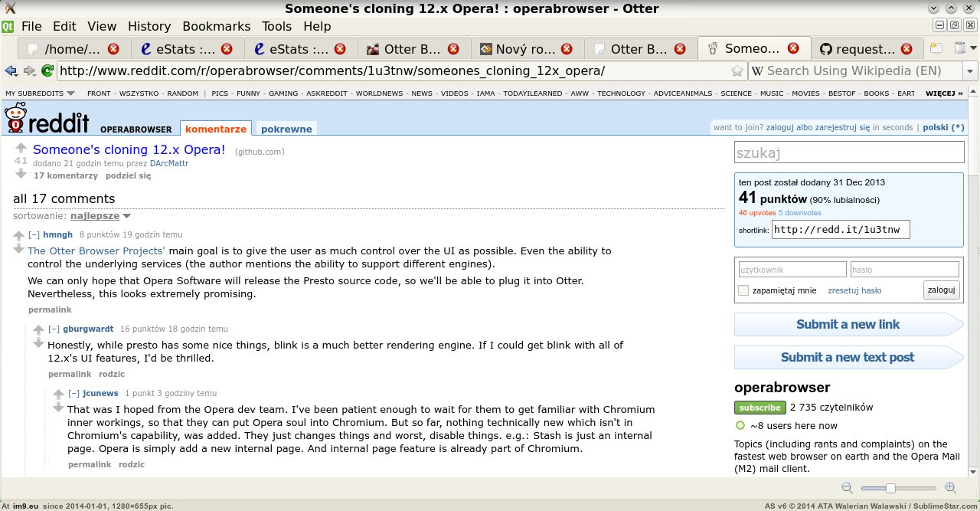Switch to the Nový ro... tab
This screenshot has height=511, width=980.
click(528, 49)
